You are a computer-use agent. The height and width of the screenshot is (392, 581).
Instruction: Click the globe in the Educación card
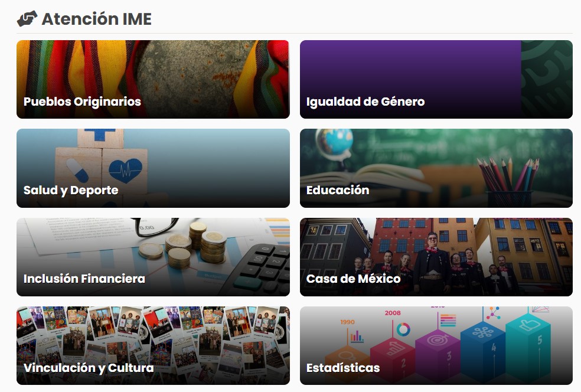click(335, 142)
